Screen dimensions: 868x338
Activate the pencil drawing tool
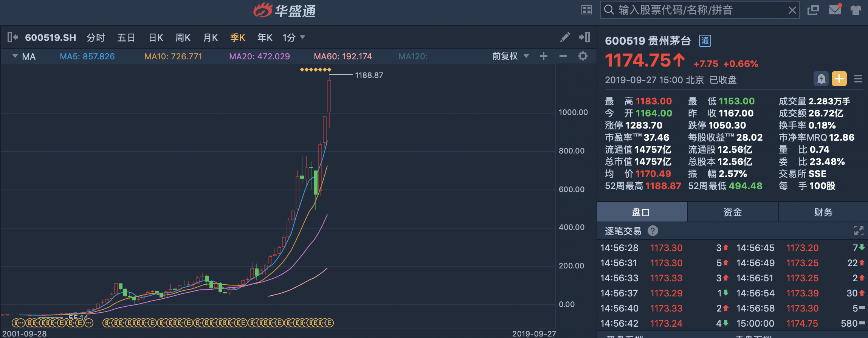tap(565, 37)
